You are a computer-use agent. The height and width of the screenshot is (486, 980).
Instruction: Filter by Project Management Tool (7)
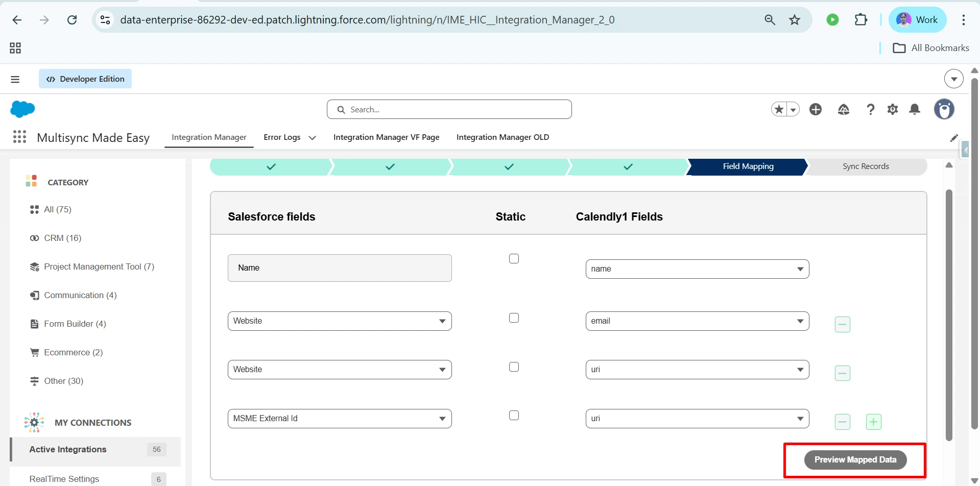(x=99, y=266)
